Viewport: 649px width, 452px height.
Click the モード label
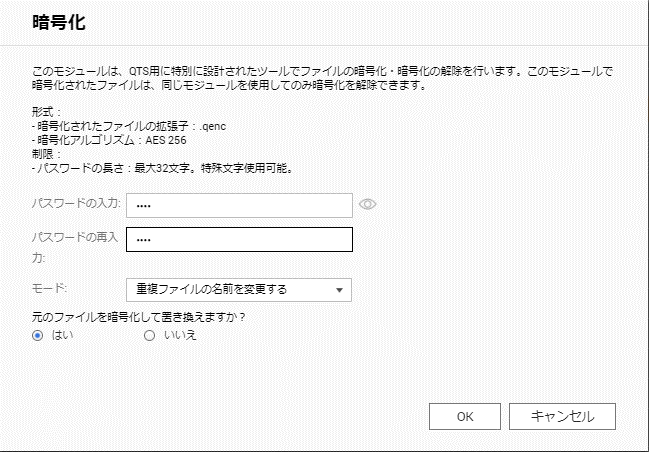click(49, 288)
